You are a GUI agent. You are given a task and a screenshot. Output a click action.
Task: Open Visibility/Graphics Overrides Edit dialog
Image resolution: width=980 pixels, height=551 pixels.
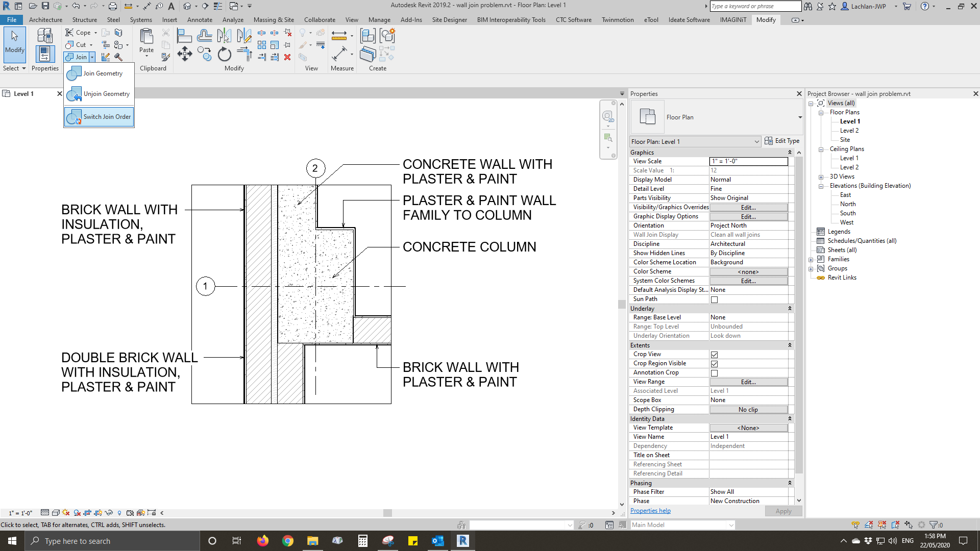pyautogui.click(x=748, y=207)
